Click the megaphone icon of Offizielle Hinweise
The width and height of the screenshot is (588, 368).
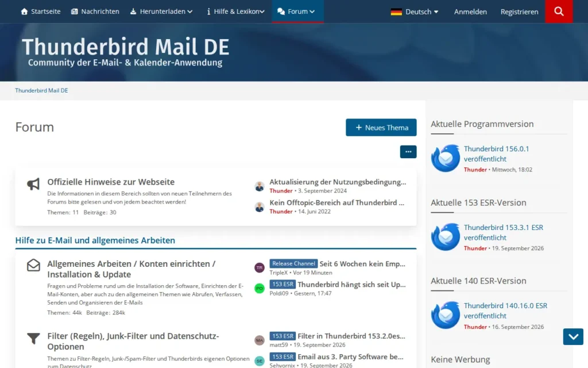coord(33,184)
